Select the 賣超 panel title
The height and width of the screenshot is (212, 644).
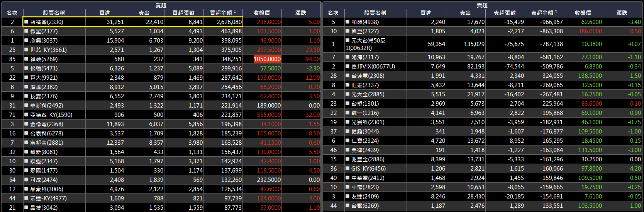pyautogui.click(x=482, y=5)
